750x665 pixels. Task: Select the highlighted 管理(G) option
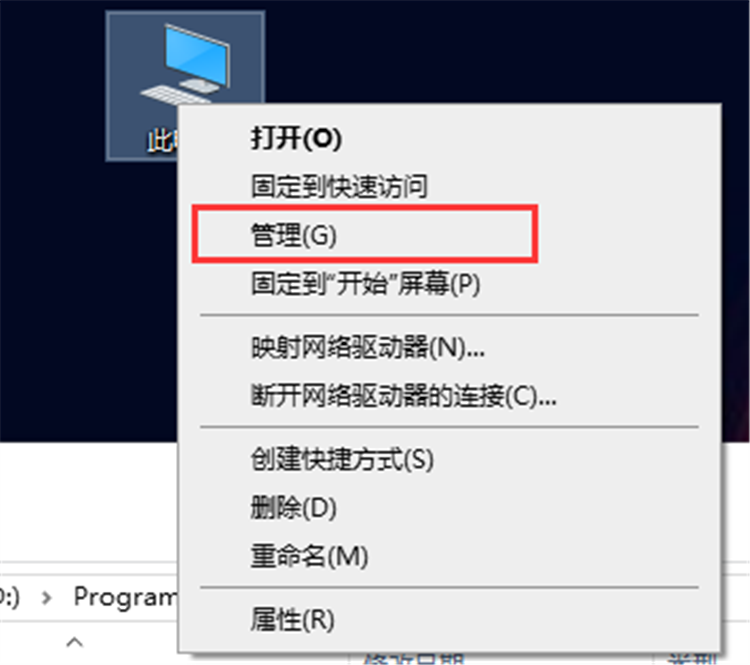(365, 234)
